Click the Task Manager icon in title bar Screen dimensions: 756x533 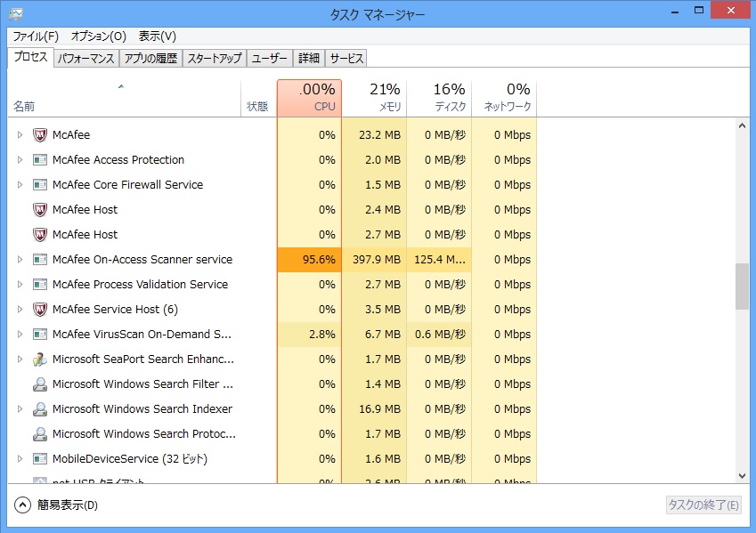pyautogui.click(x=16, y=14)
